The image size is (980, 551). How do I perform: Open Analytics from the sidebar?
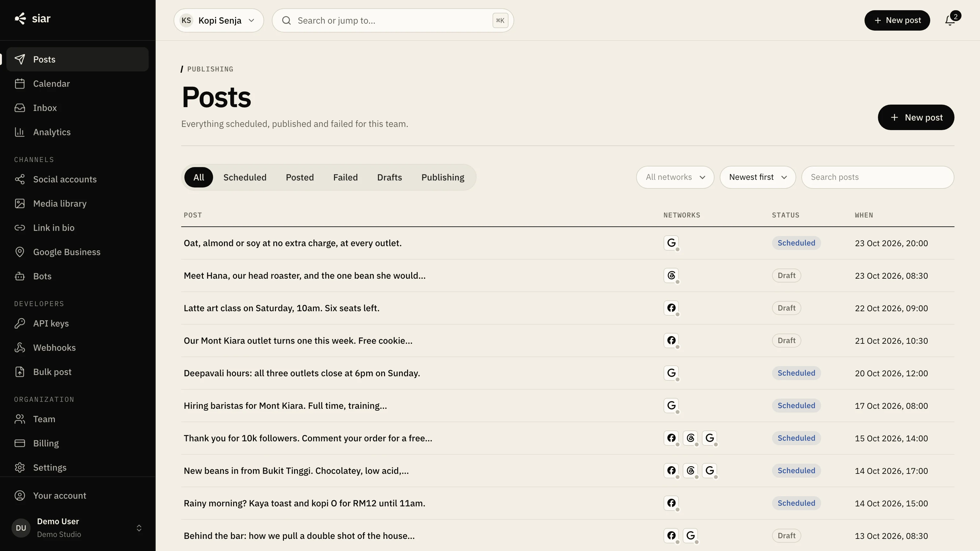pos(77,132)
